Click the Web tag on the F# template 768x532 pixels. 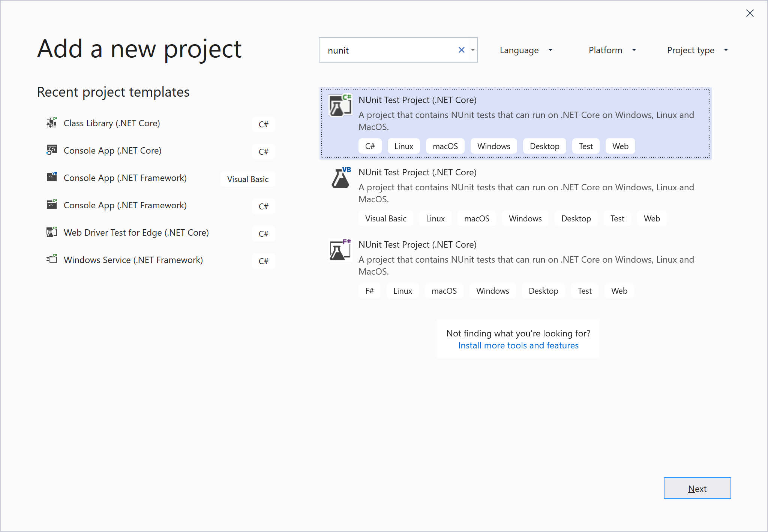(x=619, y=290)
